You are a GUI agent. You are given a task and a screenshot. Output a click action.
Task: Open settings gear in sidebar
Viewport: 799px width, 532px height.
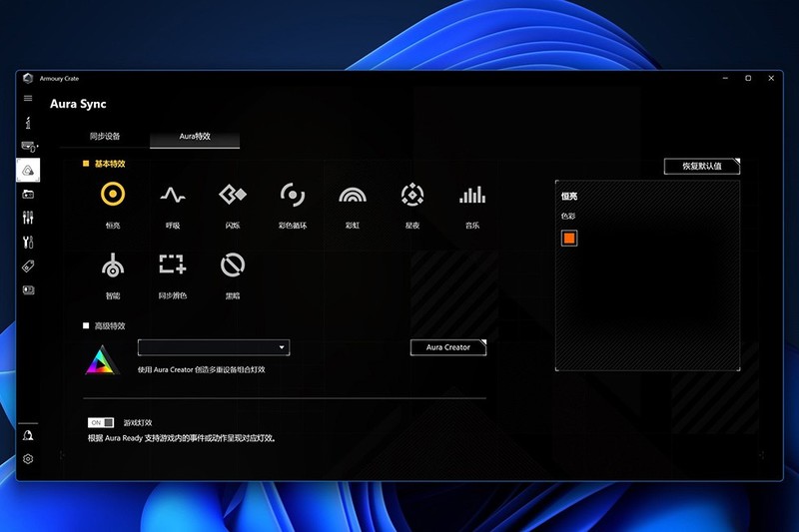(28, 459)
